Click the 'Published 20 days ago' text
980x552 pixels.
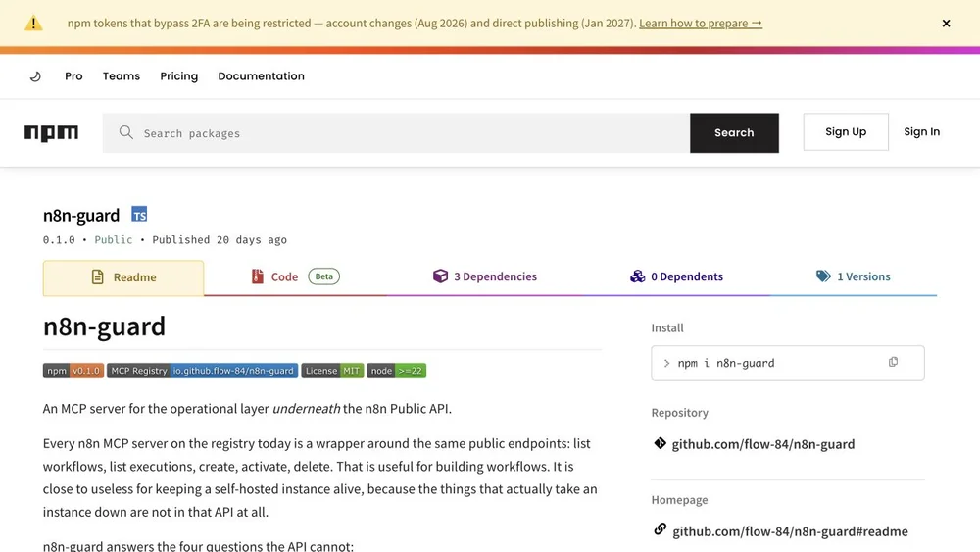(x=220, y=240)
